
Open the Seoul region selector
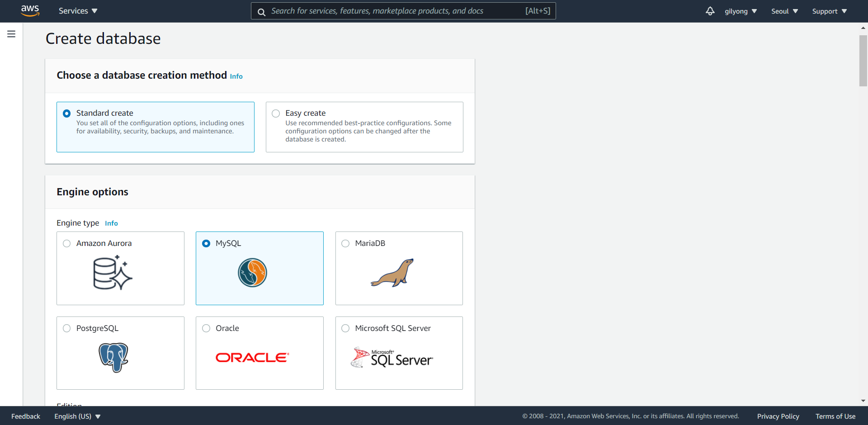point(784,11)
